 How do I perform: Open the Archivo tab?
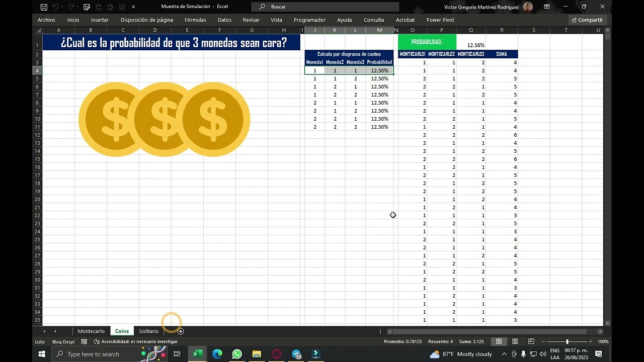(46, 20)
